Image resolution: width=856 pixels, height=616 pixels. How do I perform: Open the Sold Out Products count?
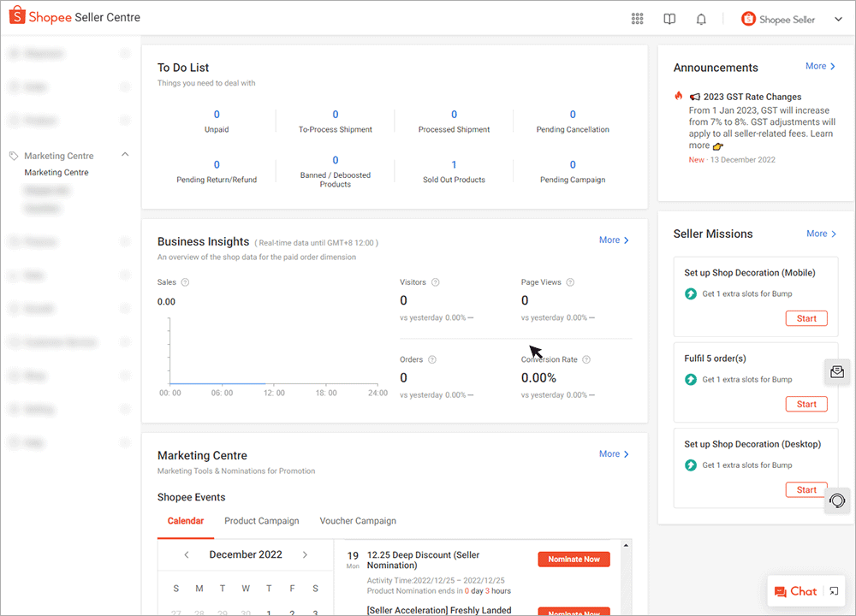455,165
